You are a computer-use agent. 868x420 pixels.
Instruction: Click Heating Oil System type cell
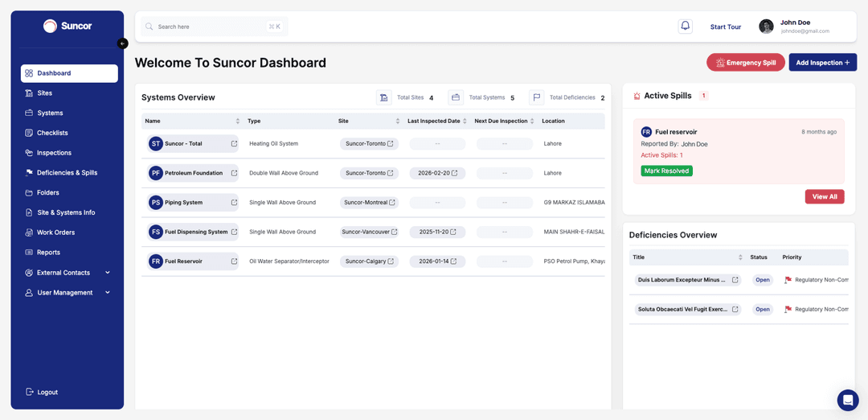[273, 143]
